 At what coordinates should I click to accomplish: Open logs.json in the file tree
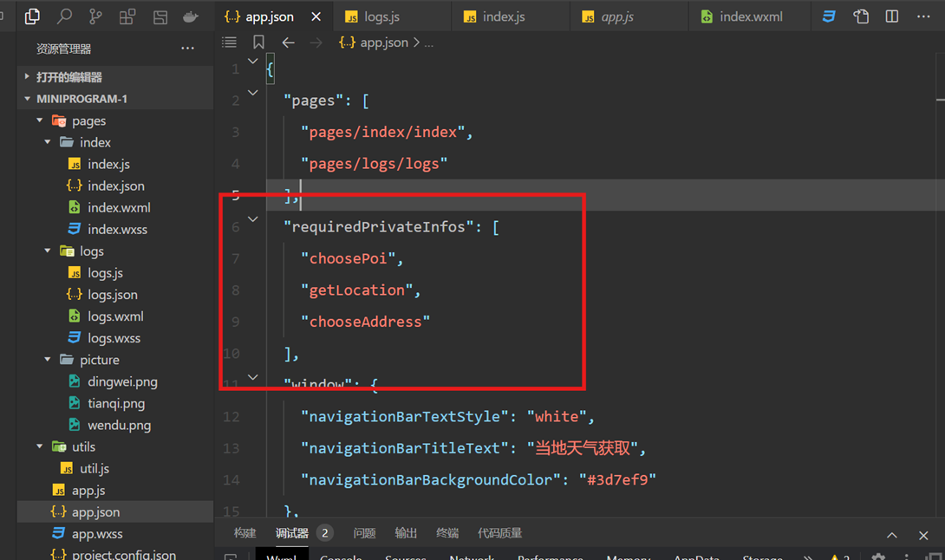[x=112, y=294]
